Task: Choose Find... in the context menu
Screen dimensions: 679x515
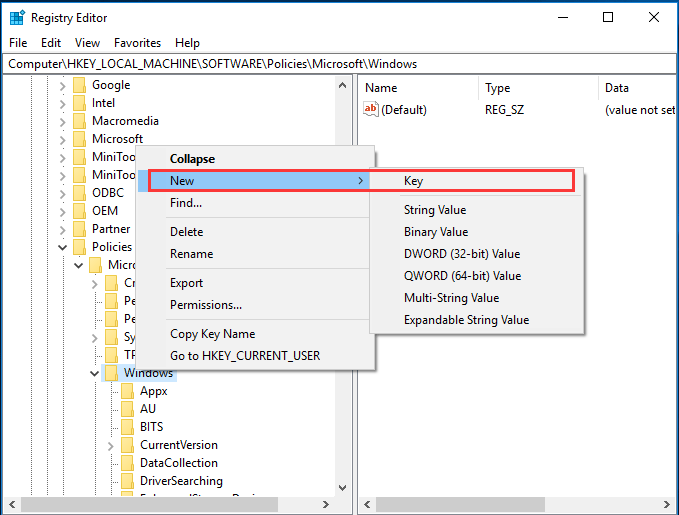Action: (x=255, y=203)
